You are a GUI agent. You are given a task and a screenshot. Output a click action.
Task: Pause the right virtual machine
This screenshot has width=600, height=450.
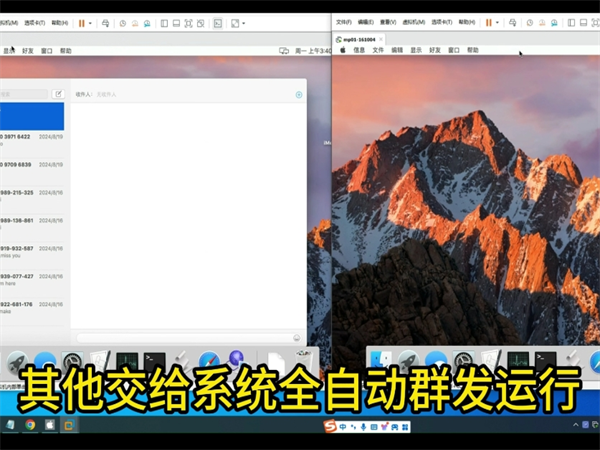[x=489, y=22]
